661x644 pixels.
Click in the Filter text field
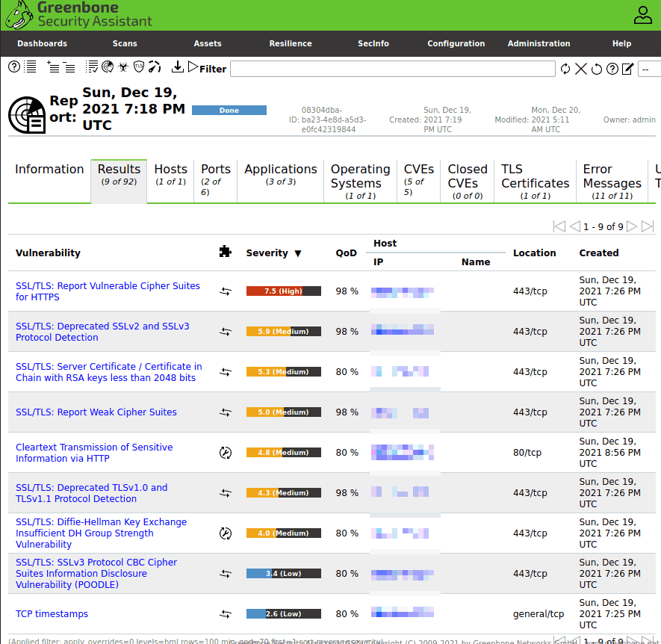point(392,69)
